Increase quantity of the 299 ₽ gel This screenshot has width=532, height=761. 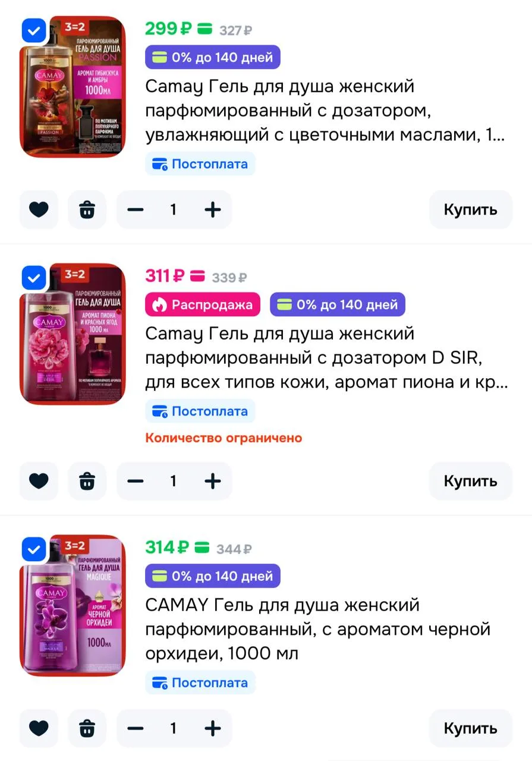click(212, 209)
